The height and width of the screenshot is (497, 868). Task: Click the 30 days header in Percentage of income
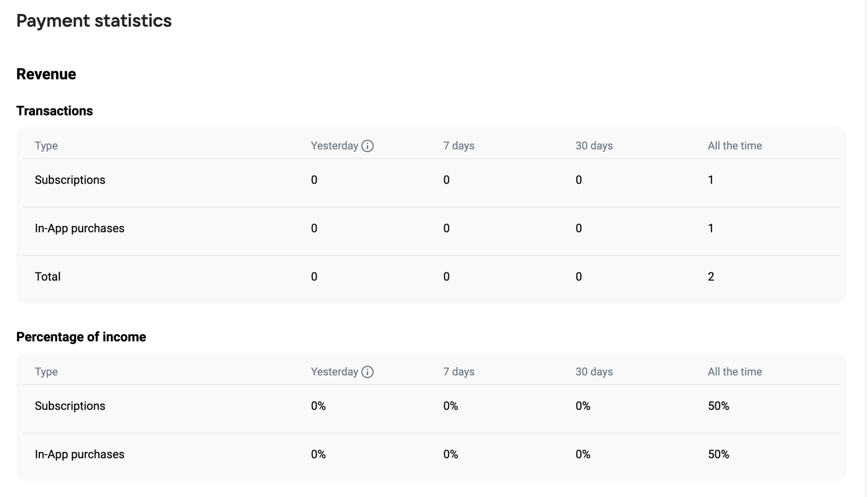click(594, 372)
